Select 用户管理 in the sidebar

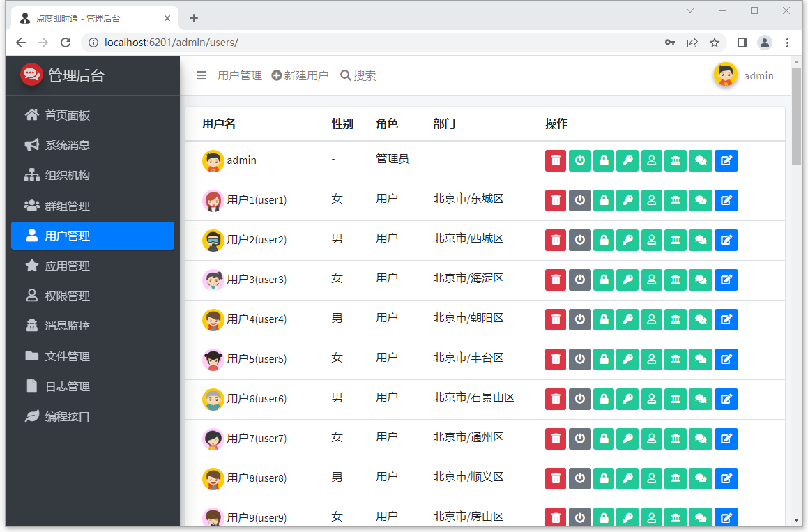point(93,236)
